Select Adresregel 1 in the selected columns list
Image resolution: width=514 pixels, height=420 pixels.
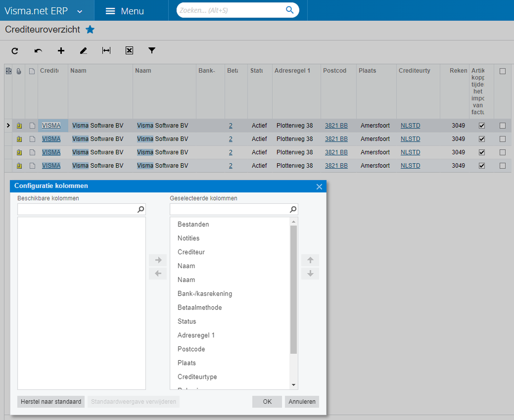230,335
